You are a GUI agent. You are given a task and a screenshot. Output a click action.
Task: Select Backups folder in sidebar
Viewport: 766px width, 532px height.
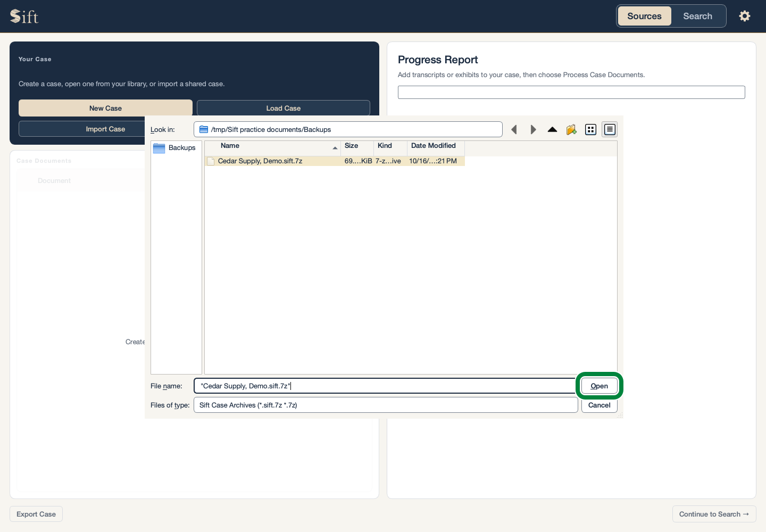click(x=175, y=148)
